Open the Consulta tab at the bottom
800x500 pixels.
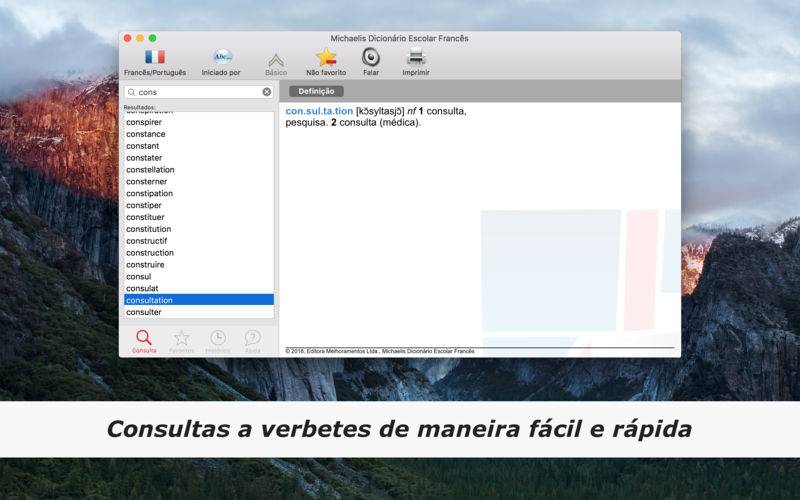pos(144,341)
